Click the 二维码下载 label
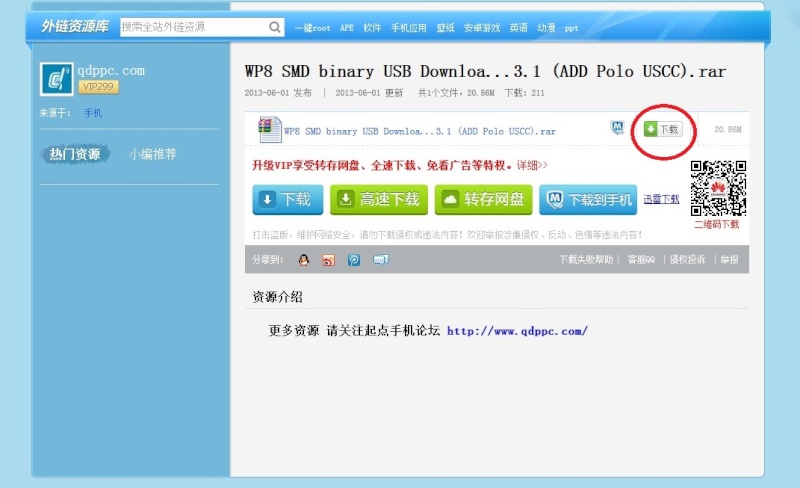The image size is (800, 488). coord(717,224)
